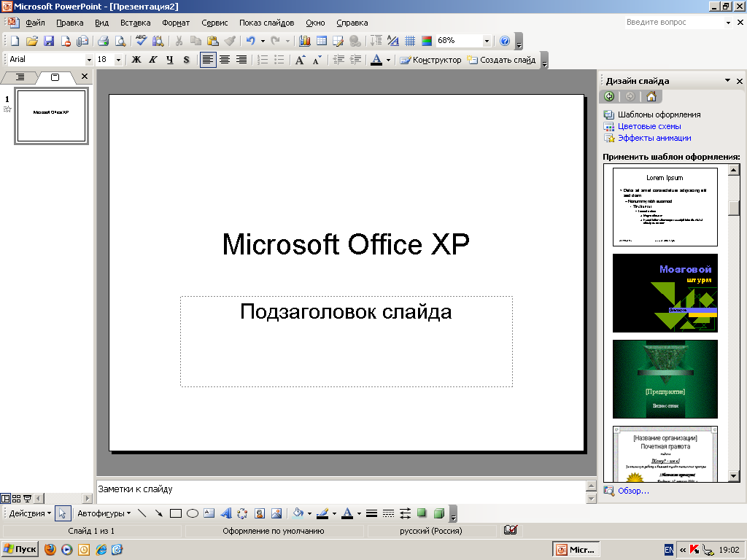747x560 pixels.
Task: Click the Cut scissors icon
Action: tap(179, 42)
